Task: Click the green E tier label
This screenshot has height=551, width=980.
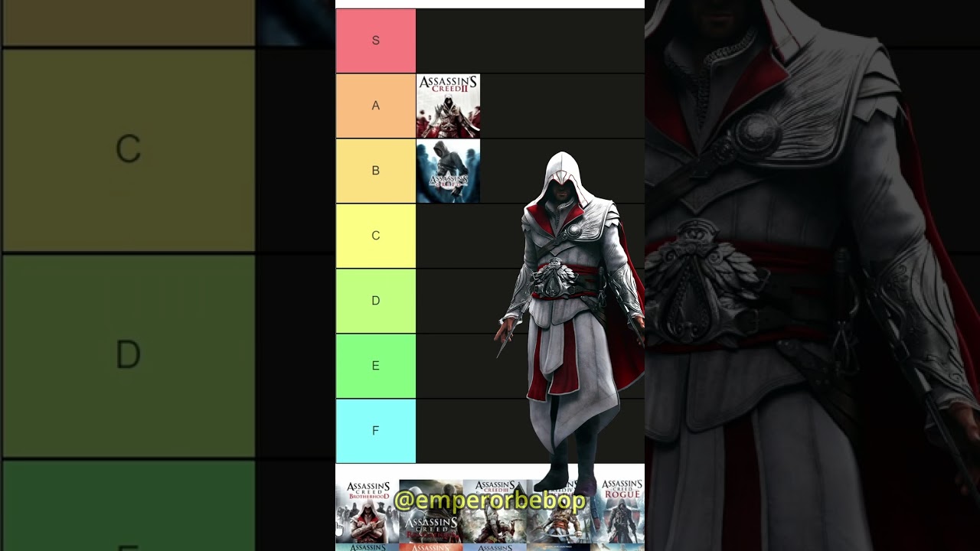Action: (375, 366)
